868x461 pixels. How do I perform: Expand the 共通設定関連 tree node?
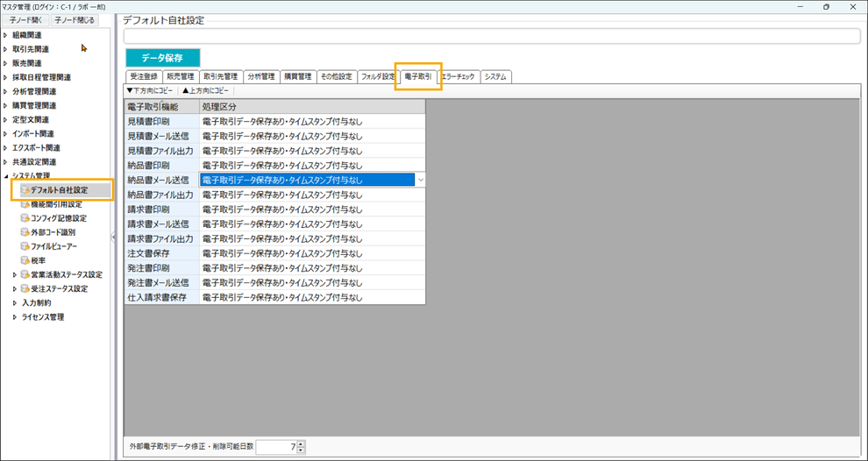click(x=5, y=162)
